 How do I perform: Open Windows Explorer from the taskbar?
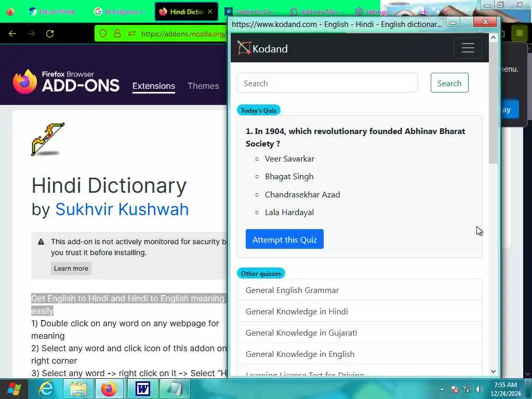pos(78,389)
